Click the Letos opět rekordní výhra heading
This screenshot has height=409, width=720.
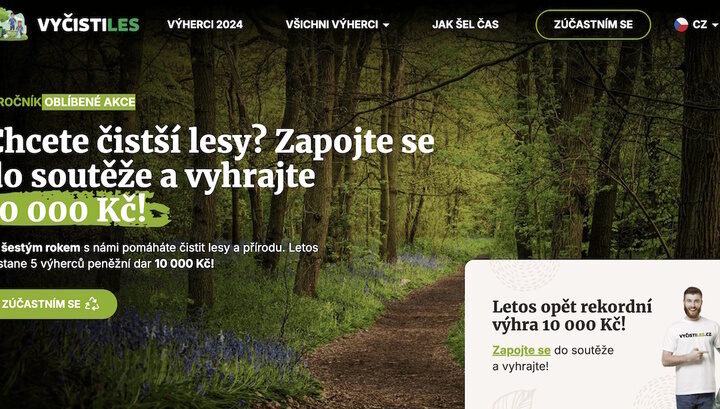[x=572, y=315]
